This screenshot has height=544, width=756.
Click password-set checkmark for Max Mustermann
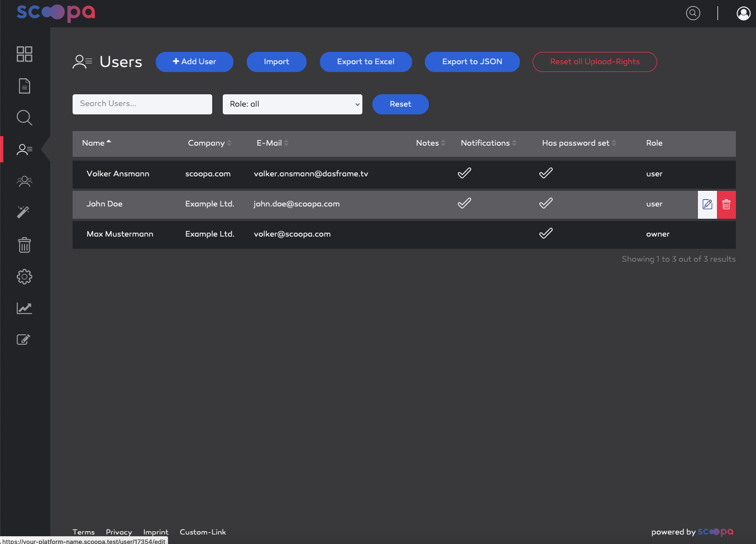546,234
